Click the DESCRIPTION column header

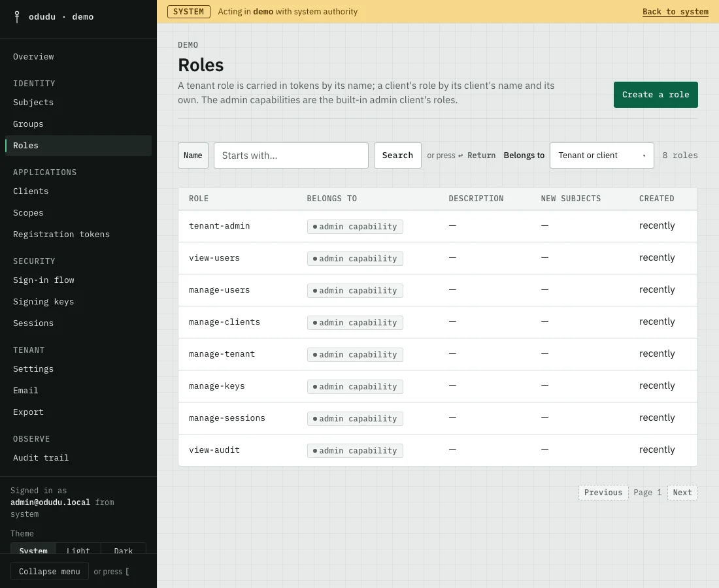pyautogui.click(x=475, y=199)
